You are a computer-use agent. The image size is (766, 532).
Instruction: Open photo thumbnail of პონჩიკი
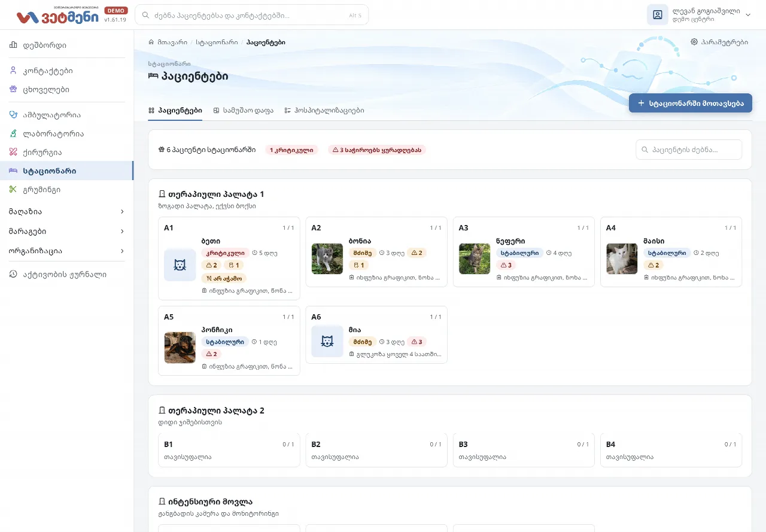180,348
